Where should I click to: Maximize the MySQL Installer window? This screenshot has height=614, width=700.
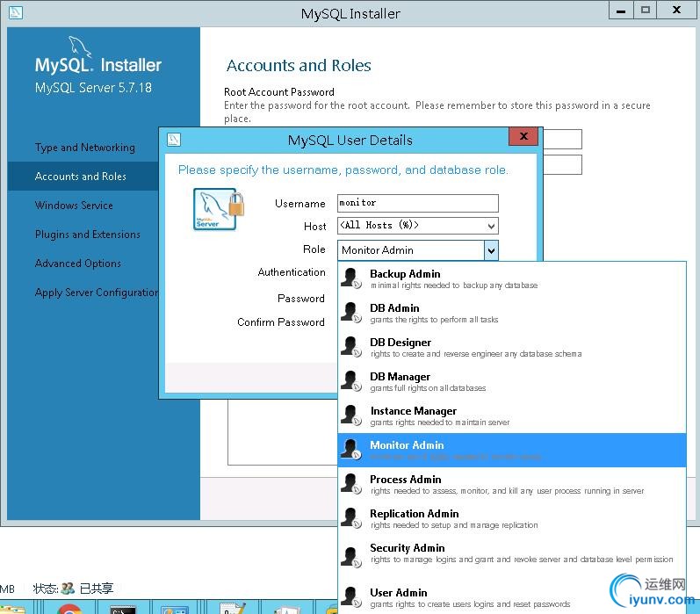point(645,11)
